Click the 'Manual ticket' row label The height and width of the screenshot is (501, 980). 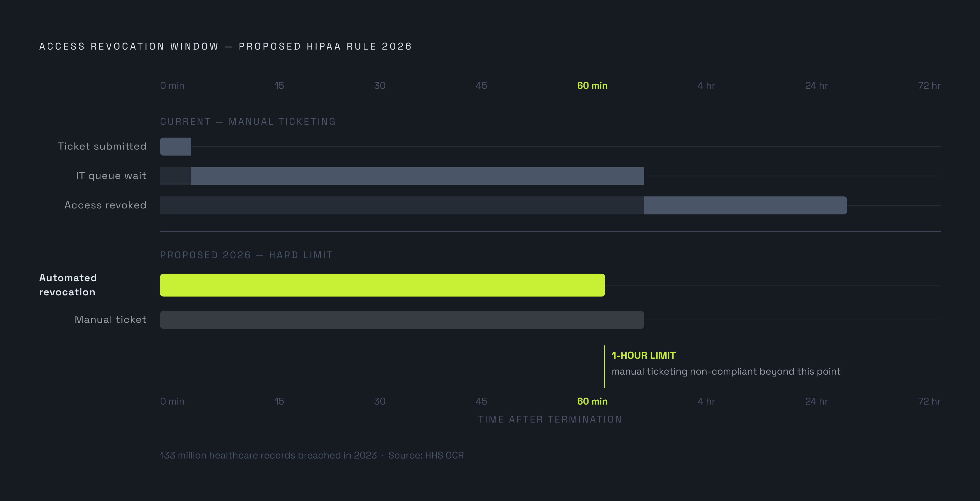110,319
